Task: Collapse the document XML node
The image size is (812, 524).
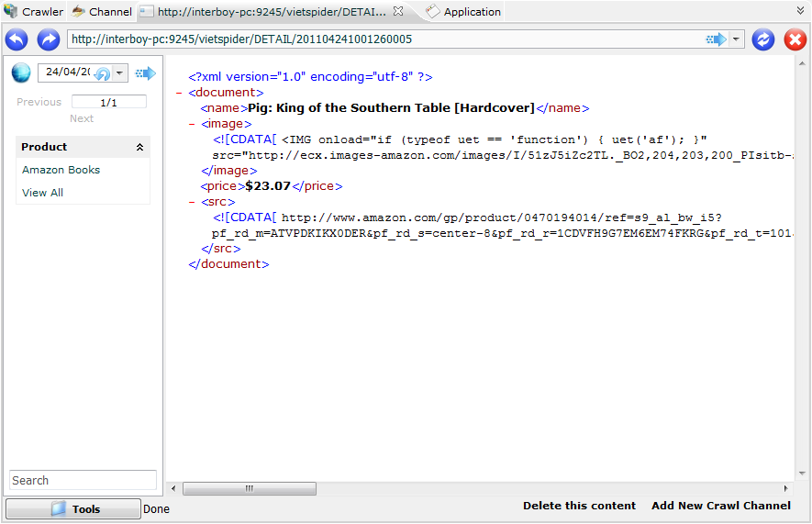Action: (x=179, y=93)
